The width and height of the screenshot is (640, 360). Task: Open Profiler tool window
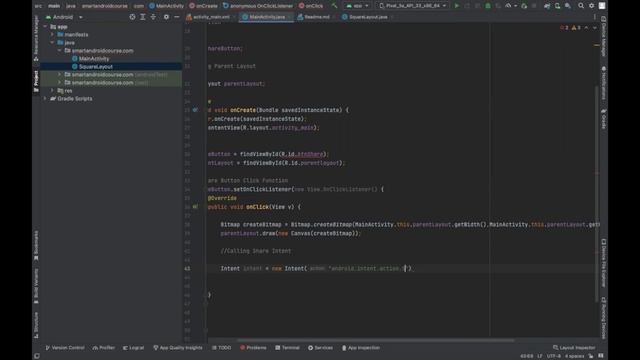click(x=104, y=348)
